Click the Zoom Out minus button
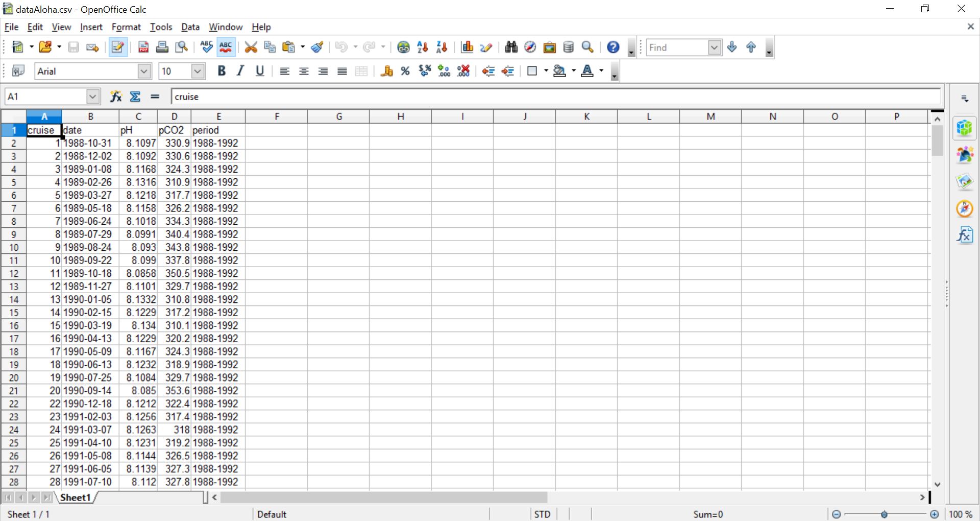 click(x=836, y=514)
